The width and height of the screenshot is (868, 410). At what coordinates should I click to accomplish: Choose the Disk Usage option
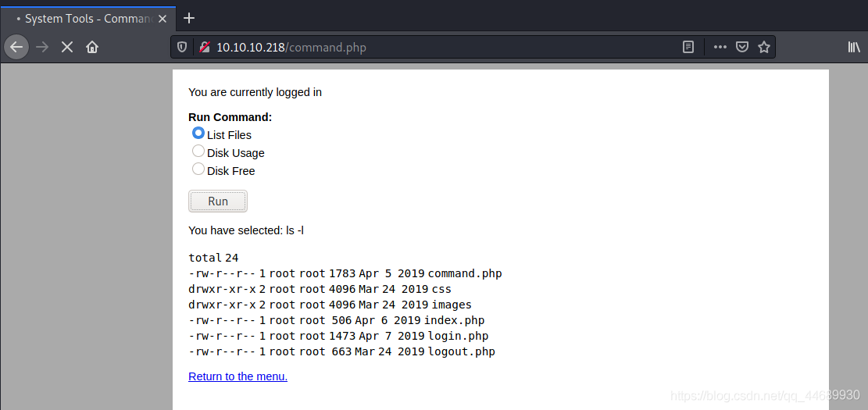pos(198,152)
